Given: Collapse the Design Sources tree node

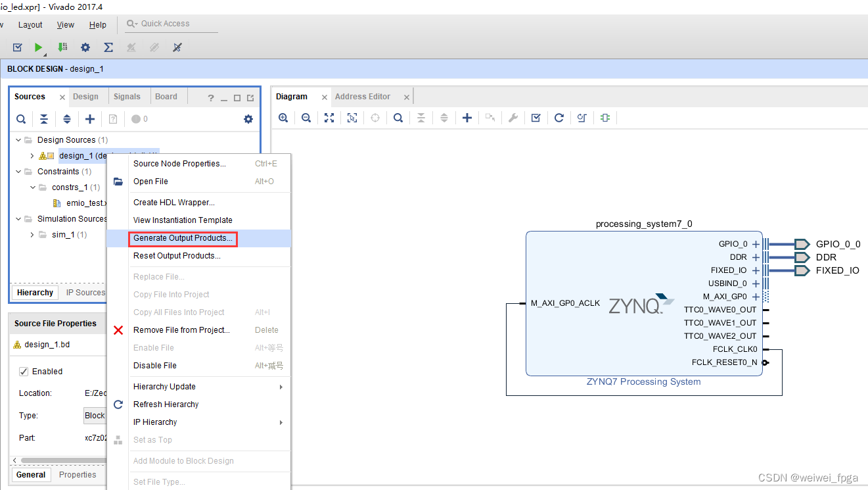Looking at the screenshot, I should click(17, 140).
